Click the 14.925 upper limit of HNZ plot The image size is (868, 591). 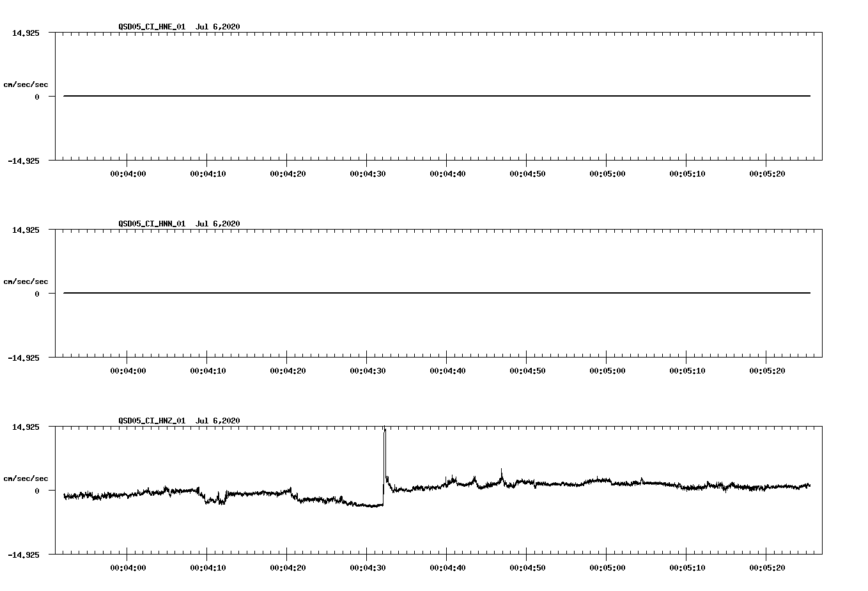pyautogui.click(x=26, y=427)
